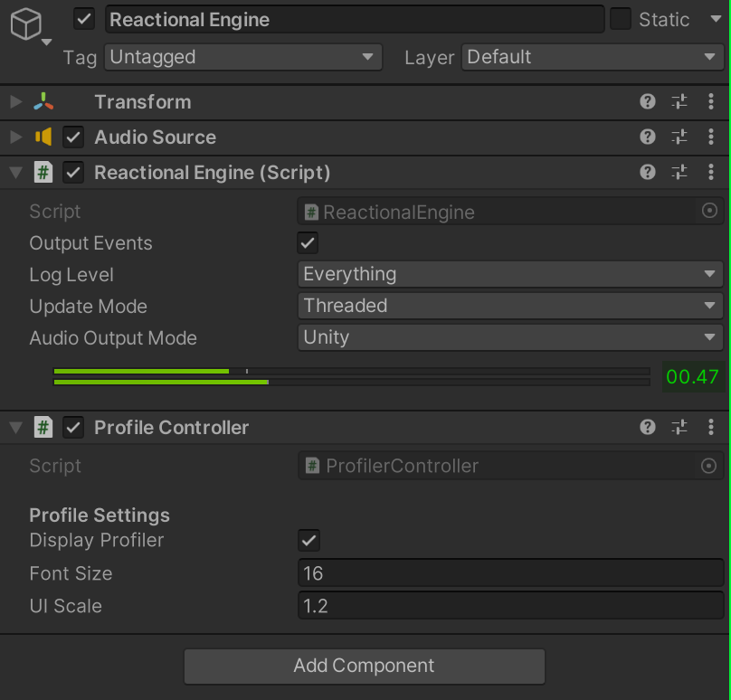731x700 pixels.
Task: Disable Reactional Engine (Script) component checkbox
Action: [x=73, y=173]
